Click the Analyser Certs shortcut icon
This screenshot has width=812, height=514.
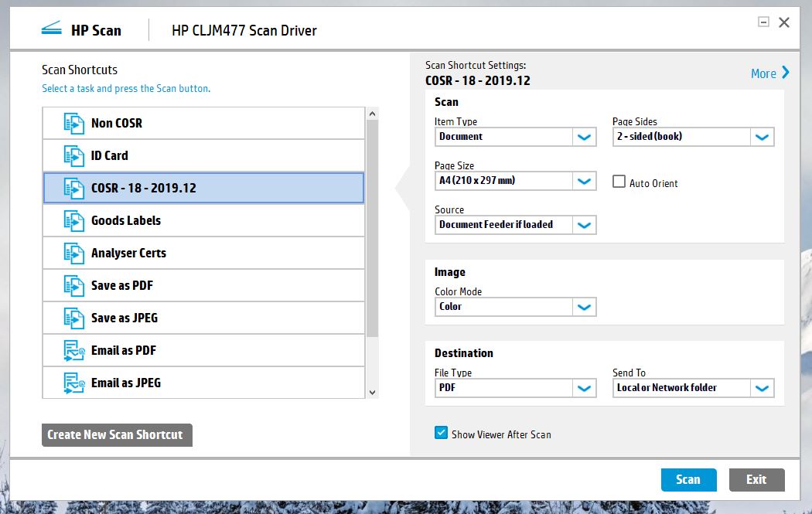point(74,254)
